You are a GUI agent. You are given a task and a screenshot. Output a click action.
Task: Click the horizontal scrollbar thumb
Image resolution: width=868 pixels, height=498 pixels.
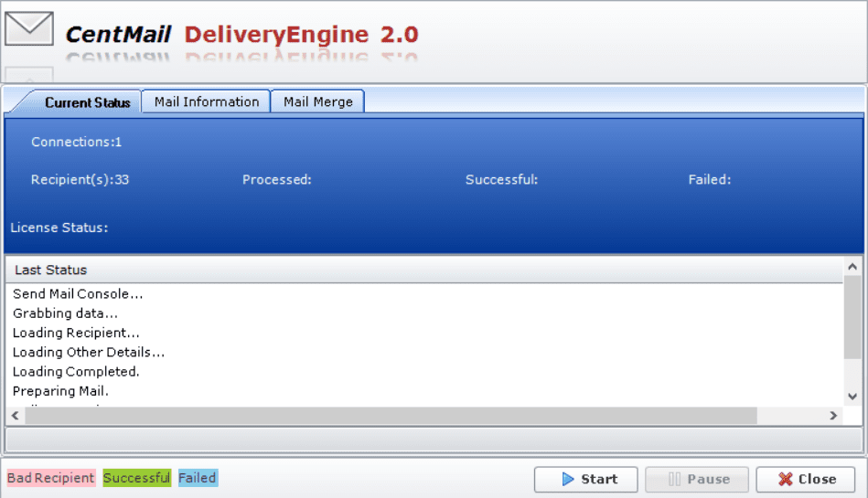pos(391,416)
